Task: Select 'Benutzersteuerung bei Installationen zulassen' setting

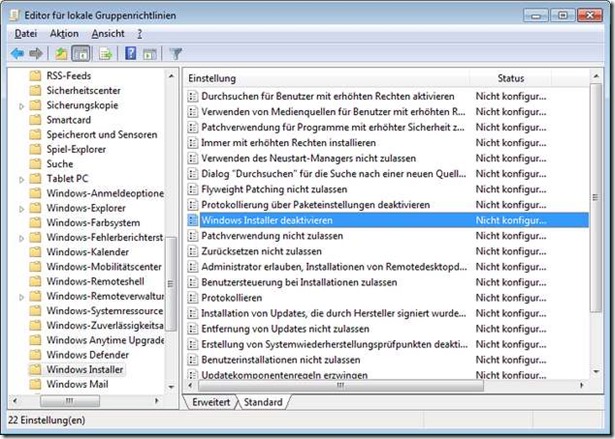Action: tap(299, 282)
